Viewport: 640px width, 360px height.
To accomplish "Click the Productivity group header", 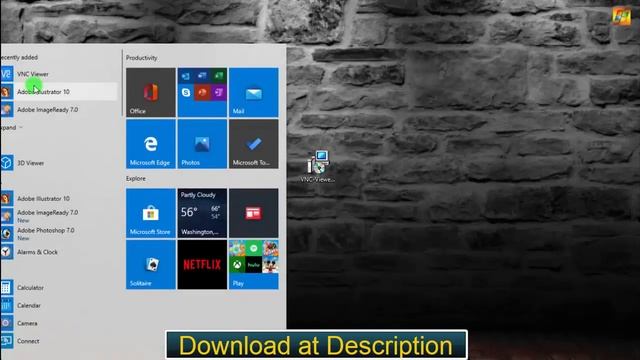I will pos(142,58).
